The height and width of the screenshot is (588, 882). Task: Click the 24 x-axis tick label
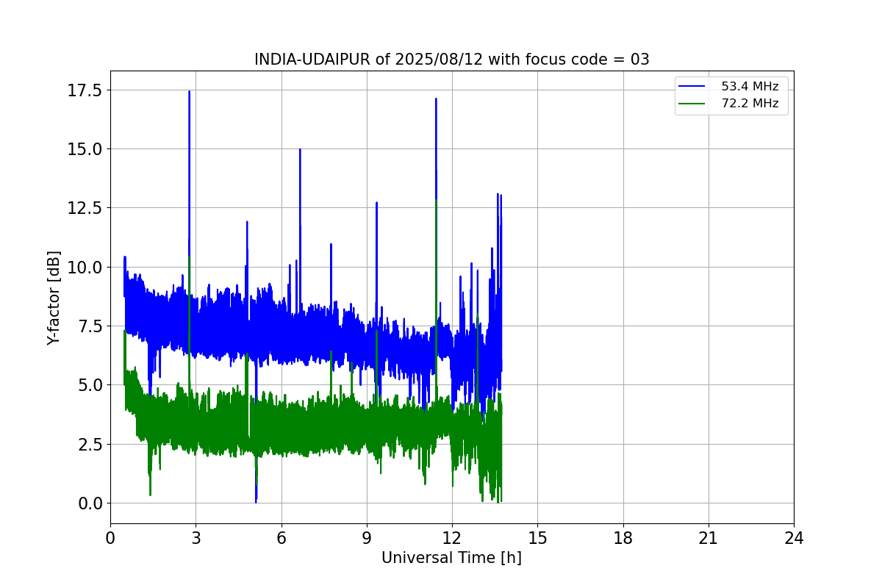[794, 538]
